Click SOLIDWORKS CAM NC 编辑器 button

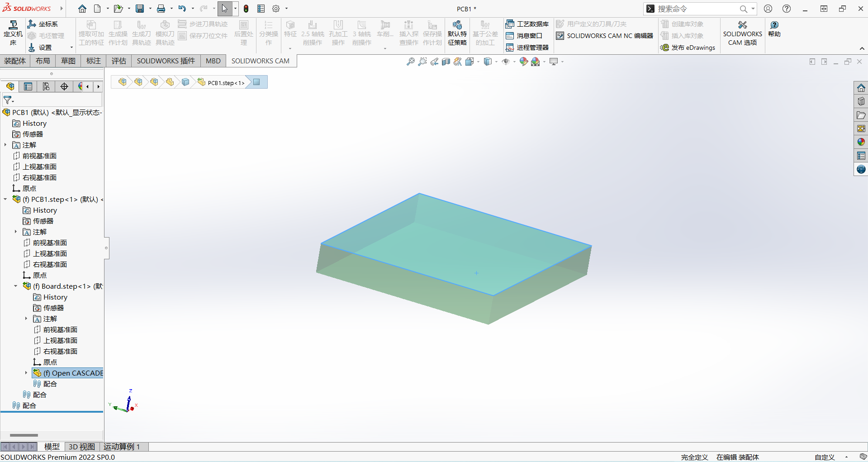click(605, 36)
